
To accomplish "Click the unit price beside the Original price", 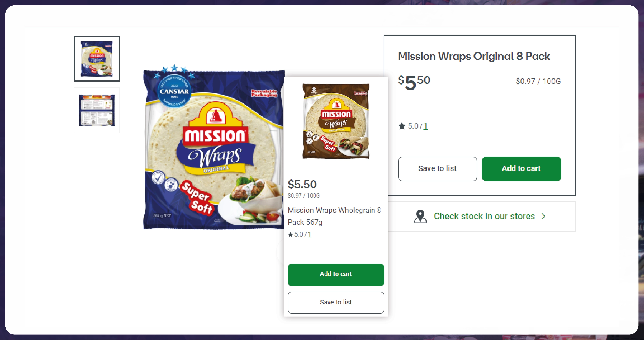I will tap(538, 81).
